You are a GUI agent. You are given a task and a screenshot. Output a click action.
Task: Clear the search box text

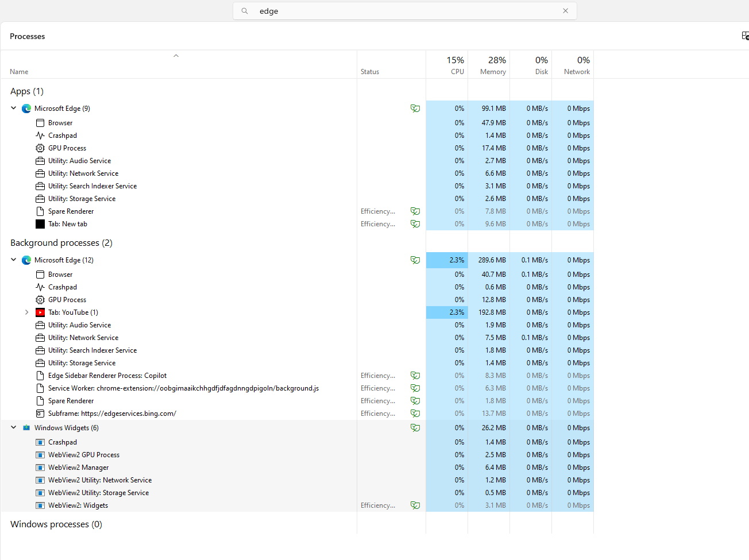566,11
